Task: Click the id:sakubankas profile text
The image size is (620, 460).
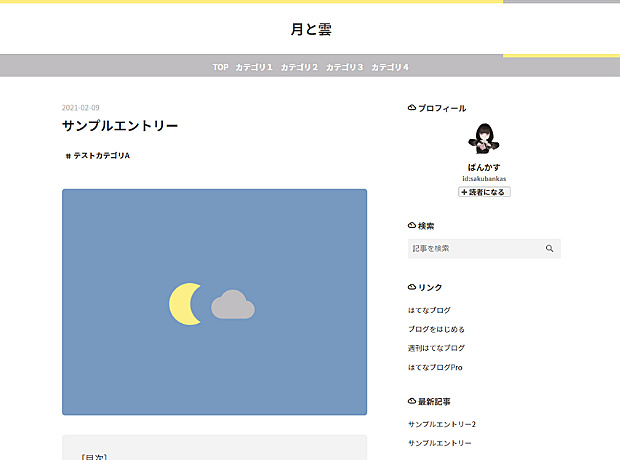Action: pyautogui.click(x=484, y=179)
